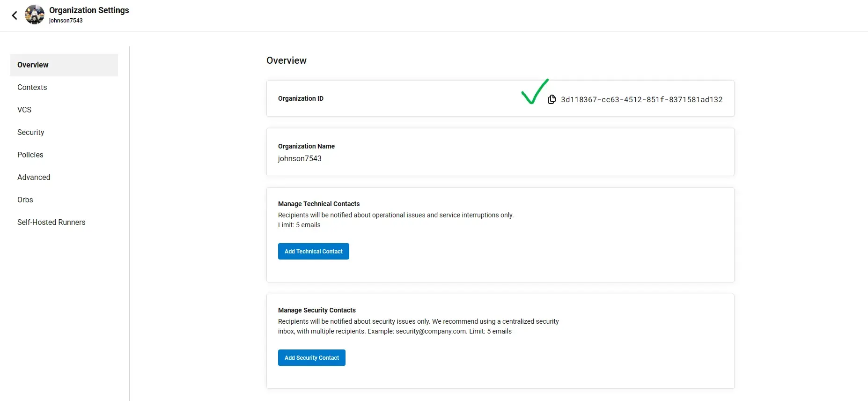Click the Overview page heading
This screenshot has width=868, height=401.
pos(287,60)
